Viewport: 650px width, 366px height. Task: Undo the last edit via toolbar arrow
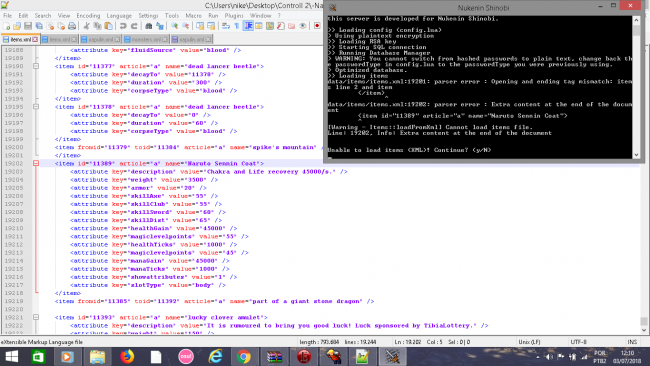tap(123, 26)
